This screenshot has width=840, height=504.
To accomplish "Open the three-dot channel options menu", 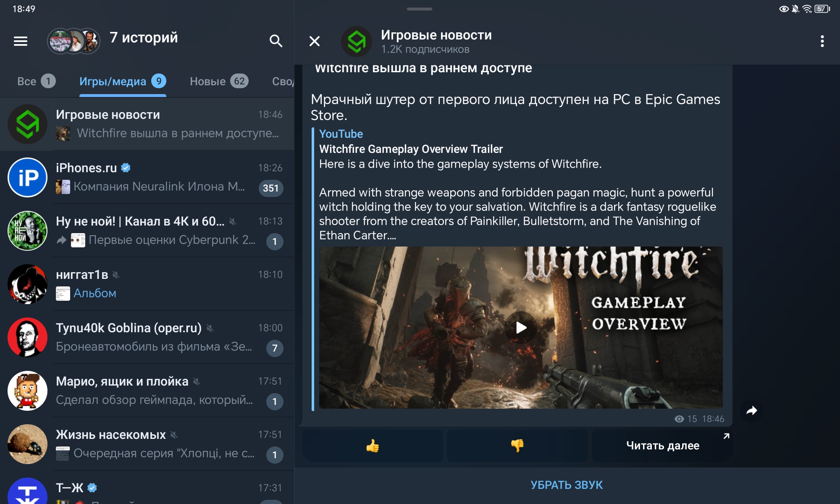I will point(822,41).
